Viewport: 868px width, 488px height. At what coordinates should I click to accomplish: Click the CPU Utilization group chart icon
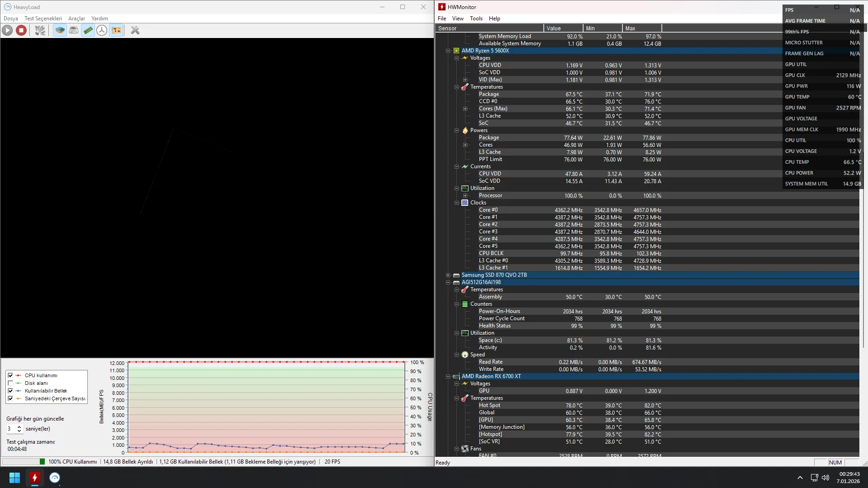[465, 188]
